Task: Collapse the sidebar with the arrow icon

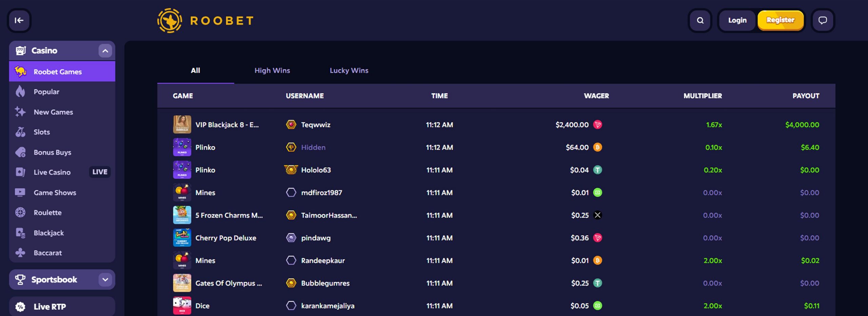Action: click(19, 20)
